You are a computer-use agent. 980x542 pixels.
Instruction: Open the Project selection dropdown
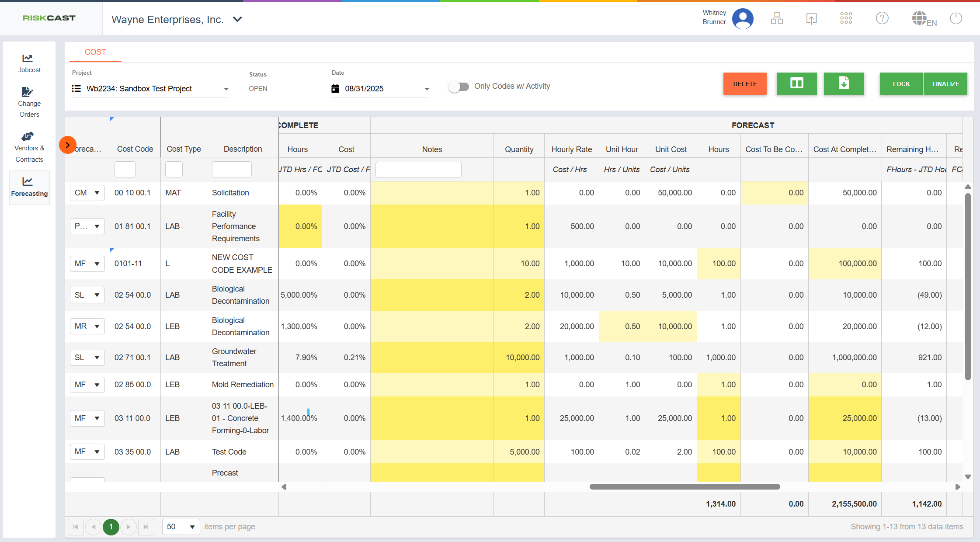[x=226, y=89]
